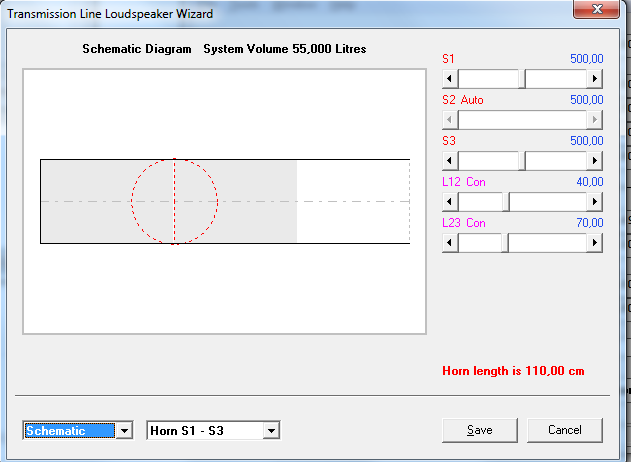This screenshot has height=462, width=631.
Task: Cancel the wizard dialog
Action: (x=565, y=430)
